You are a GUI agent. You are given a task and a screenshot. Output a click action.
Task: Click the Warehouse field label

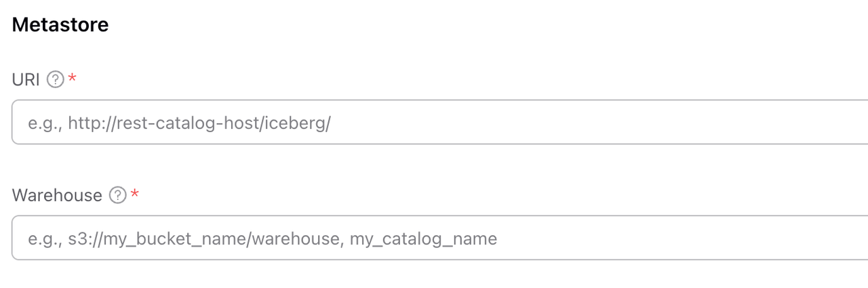point(57,196)
